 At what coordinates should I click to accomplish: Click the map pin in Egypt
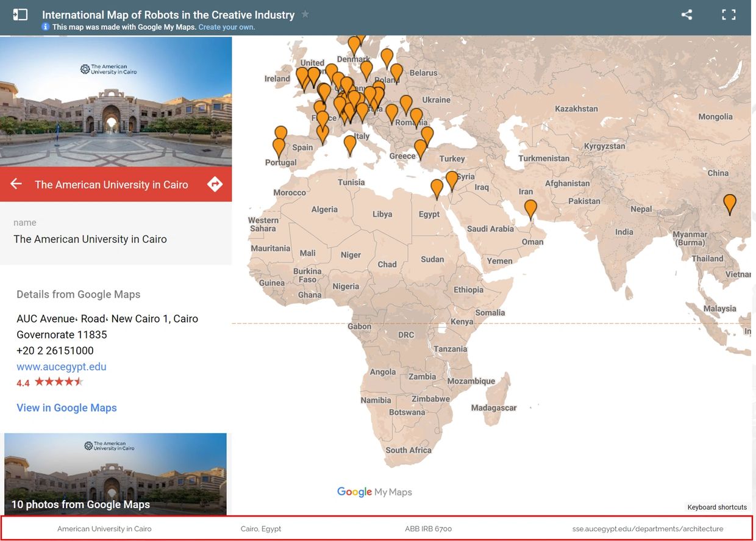(437, 188)
